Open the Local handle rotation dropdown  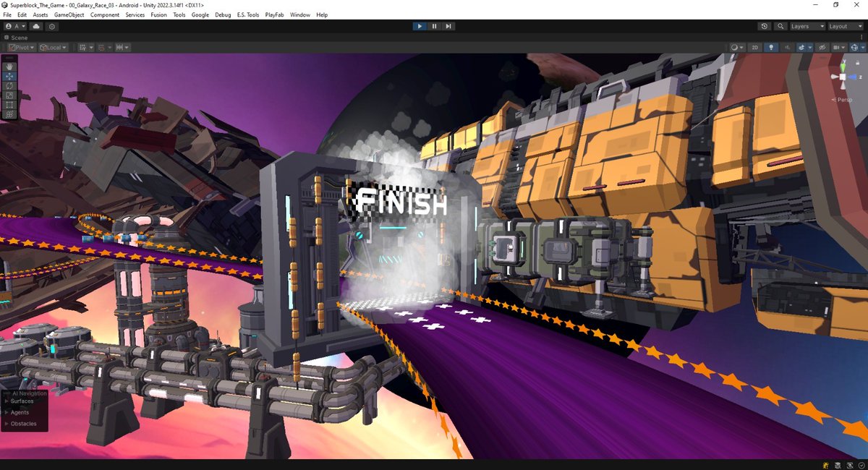tap(54, 47)
